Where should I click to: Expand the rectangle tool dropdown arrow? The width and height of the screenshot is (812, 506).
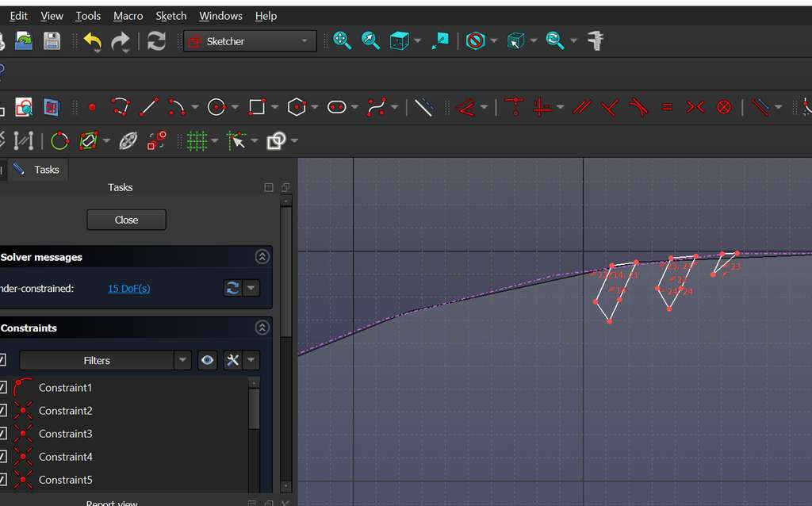275,107
